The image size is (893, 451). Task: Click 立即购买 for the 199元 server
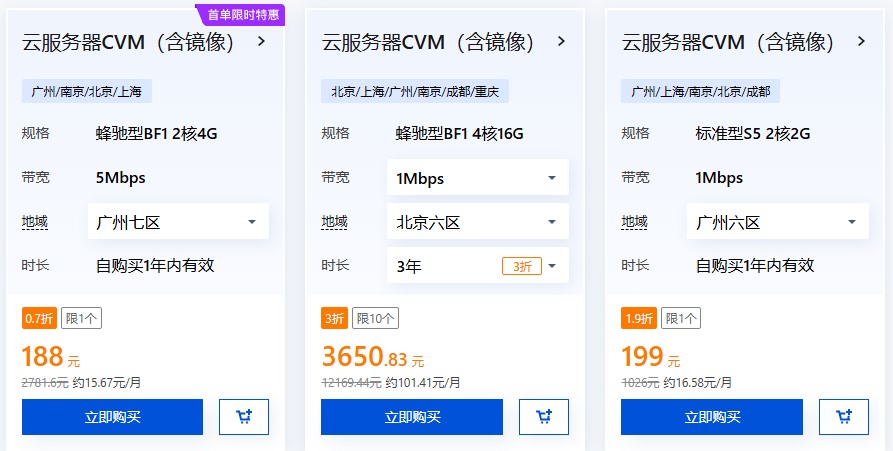pos(712,417)
